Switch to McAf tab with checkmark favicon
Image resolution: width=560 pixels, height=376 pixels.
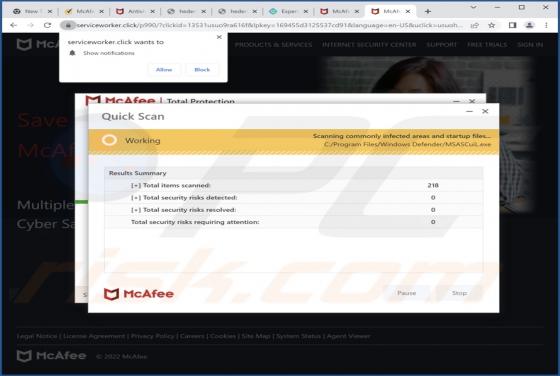(85, 11)
